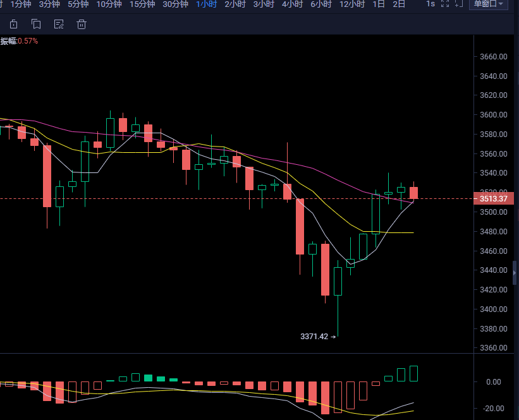This screenshot has height=420, width=519.
Task: Click the edit note icon
Action: point(59,24)
